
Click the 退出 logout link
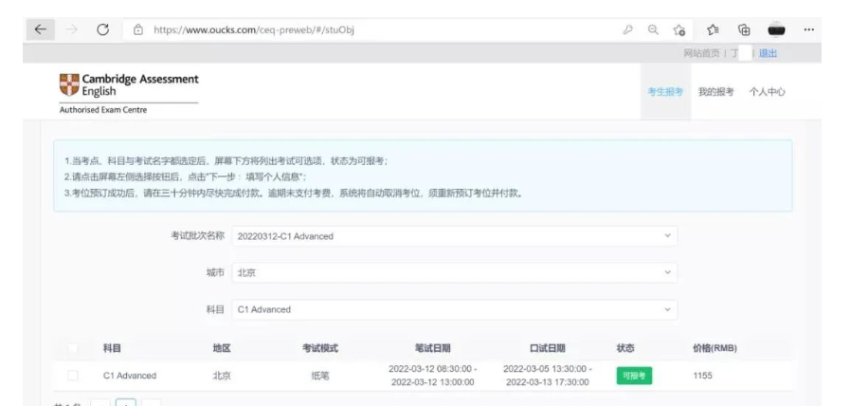click(768, 53)
